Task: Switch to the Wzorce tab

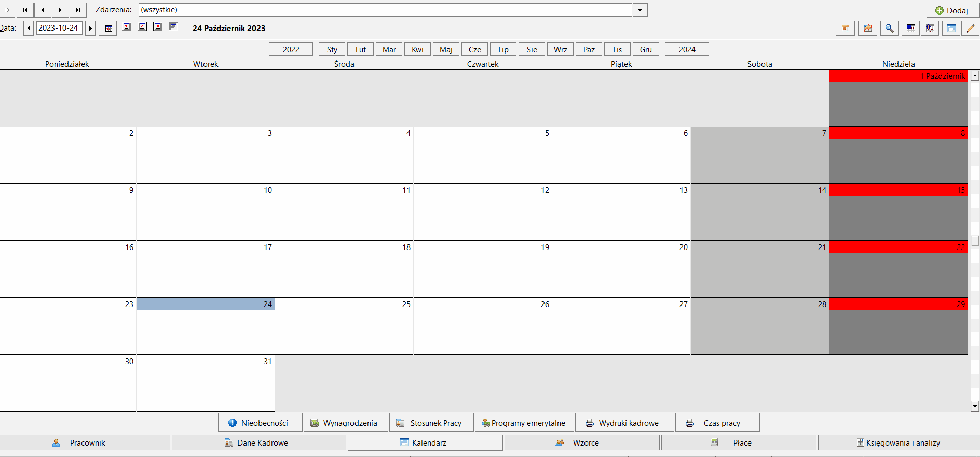Action: tap(582, 442)
